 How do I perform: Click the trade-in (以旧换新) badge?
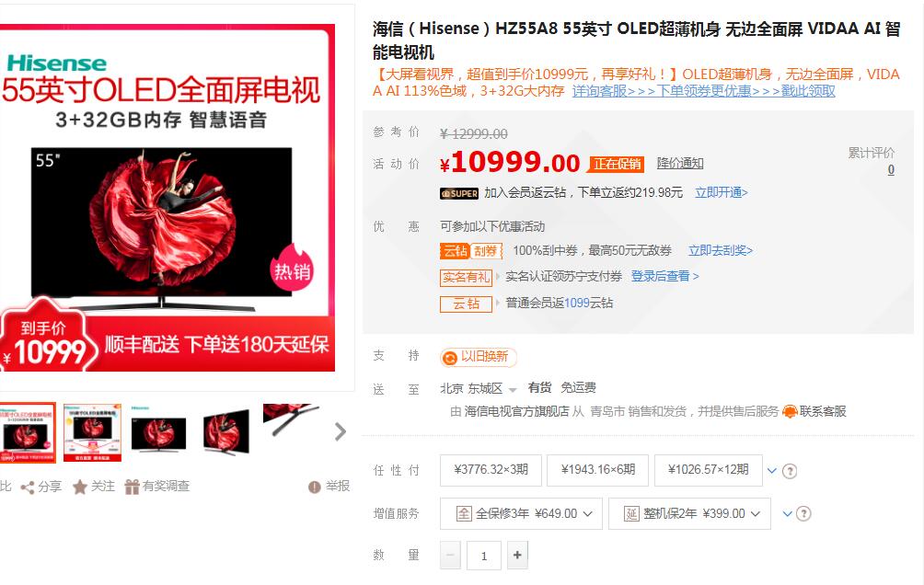coord(478,357)
